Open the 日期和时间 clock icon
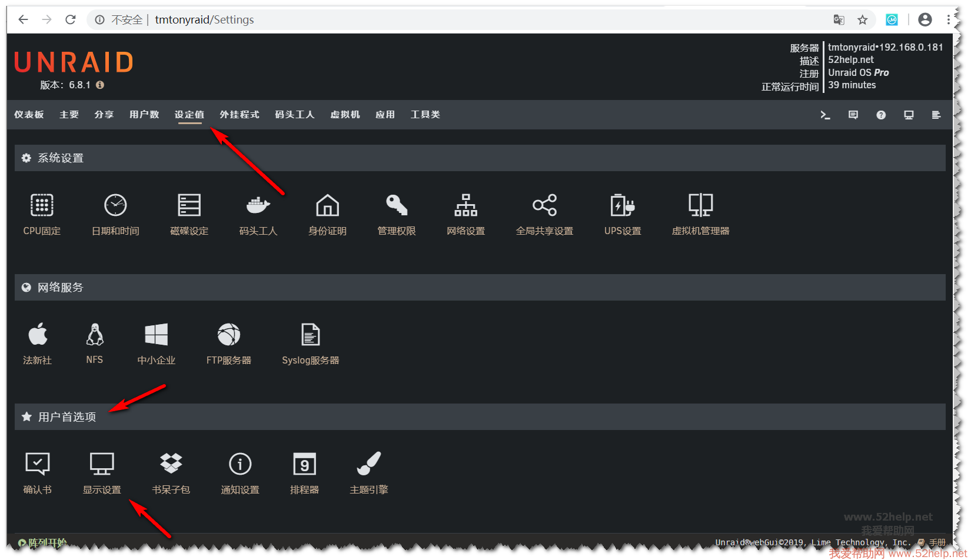 tap(115, 205)
